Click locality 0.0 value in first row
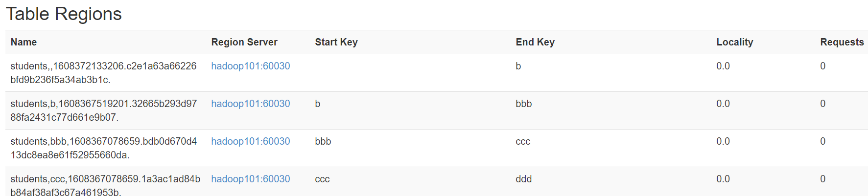This screenshot has height=196, width=868. click(x=723, y=66)
